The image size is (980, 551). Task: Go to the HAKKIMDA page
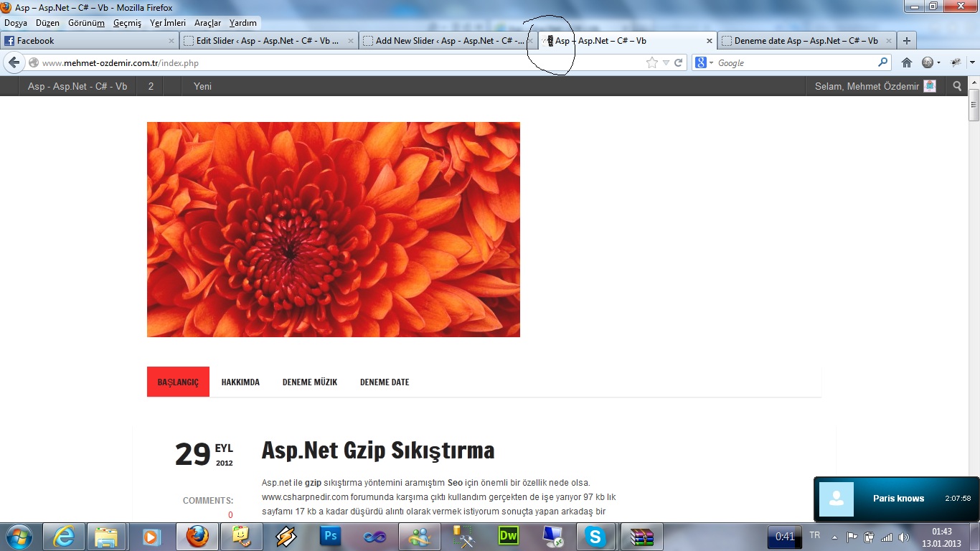point(240,382)
